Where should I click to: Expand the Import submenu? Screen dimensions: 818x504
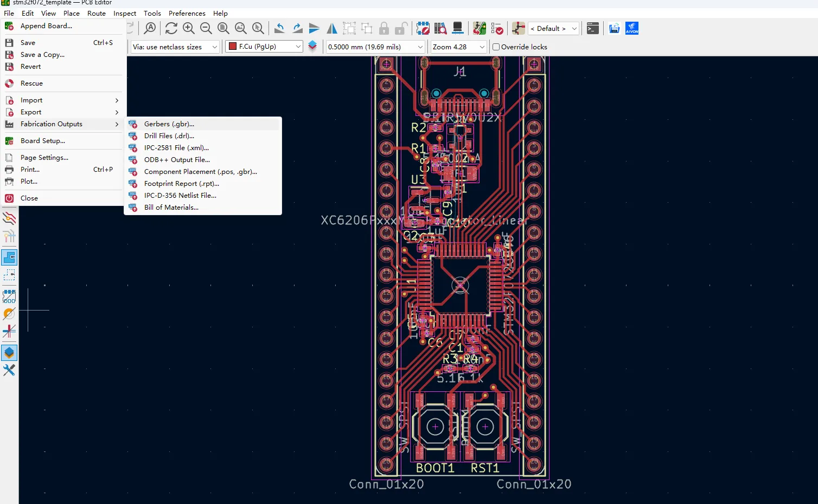coord(63,100)
